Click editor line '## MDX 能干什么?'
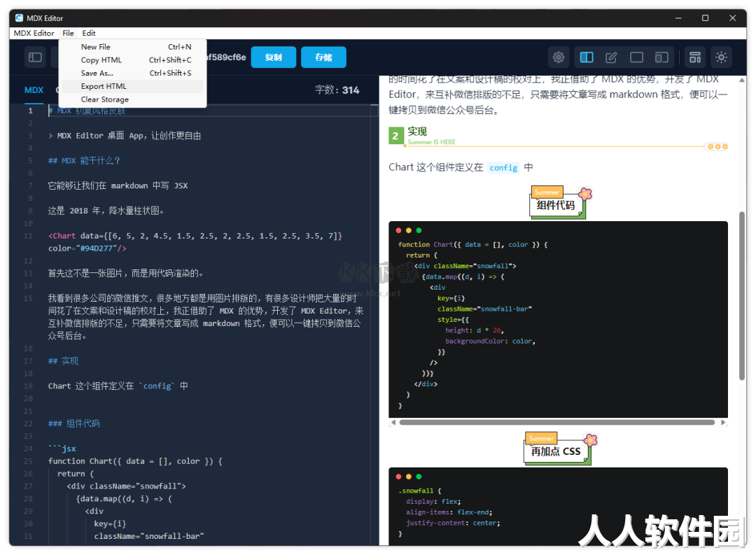 pyautogui.click(x=84, y=160)
